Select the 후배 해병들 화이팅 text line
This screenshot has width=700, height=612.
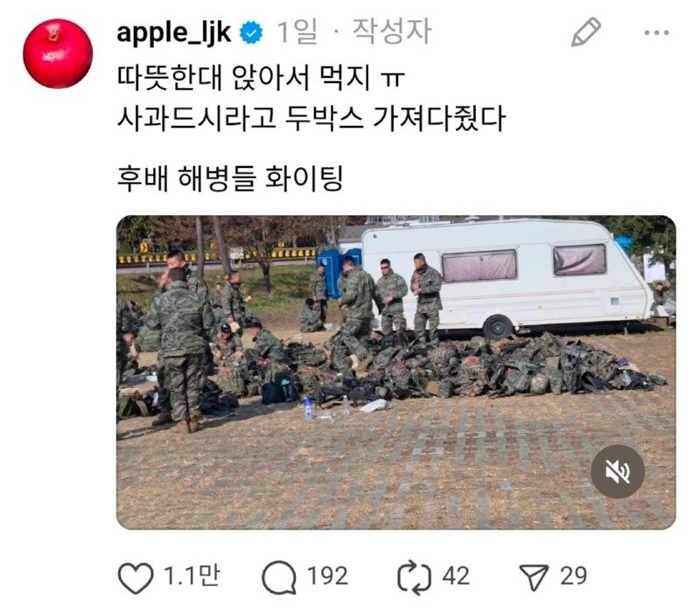[230, 178]
